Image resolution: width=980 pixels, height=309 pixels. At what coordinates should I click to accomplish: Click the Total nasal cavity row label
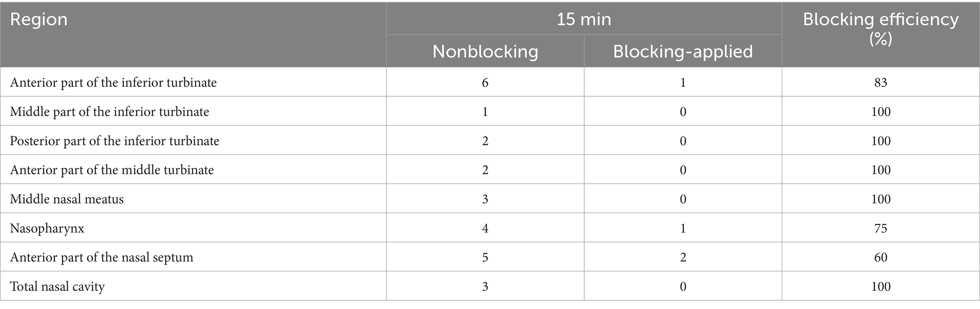57,287
